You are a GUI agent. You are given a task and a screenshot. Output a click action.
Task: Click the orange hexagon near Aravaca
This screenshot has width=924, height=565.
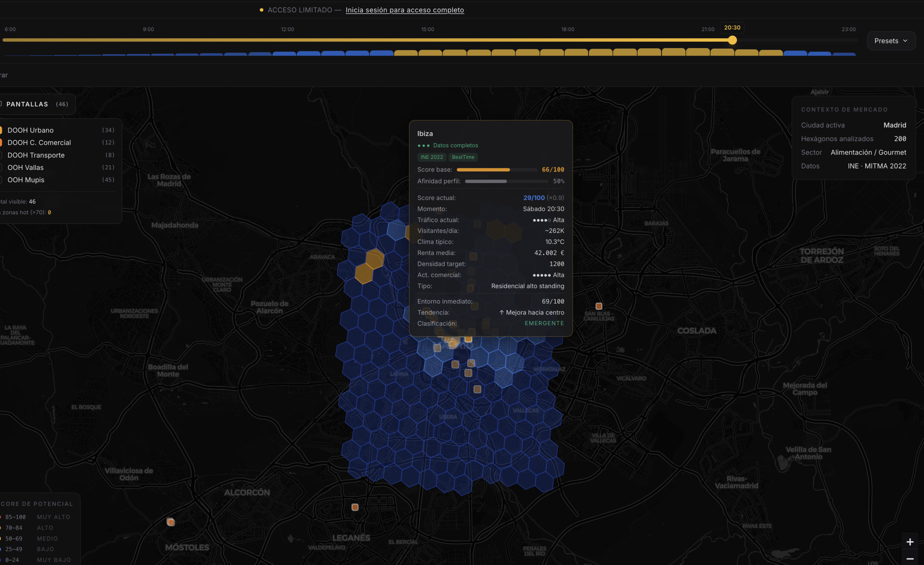click(375, 259)
